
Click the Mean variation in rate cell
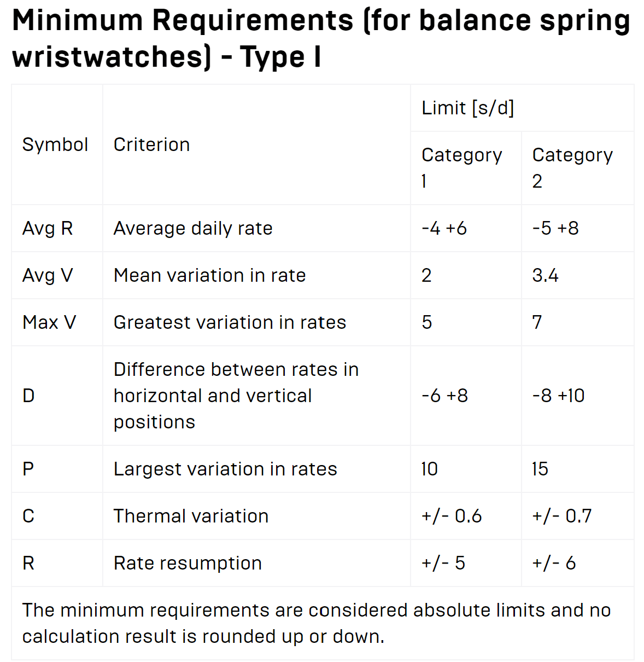[209, 275]
